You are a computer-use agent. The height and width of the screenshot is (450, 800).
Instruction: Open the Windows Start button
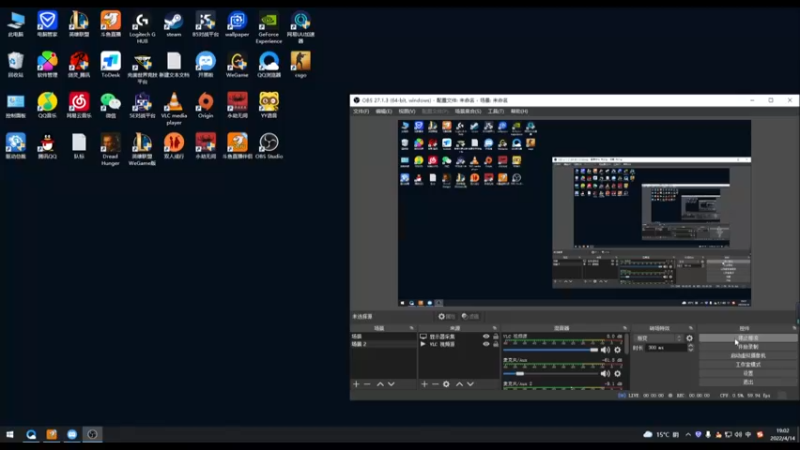click(x=10, y=435)
